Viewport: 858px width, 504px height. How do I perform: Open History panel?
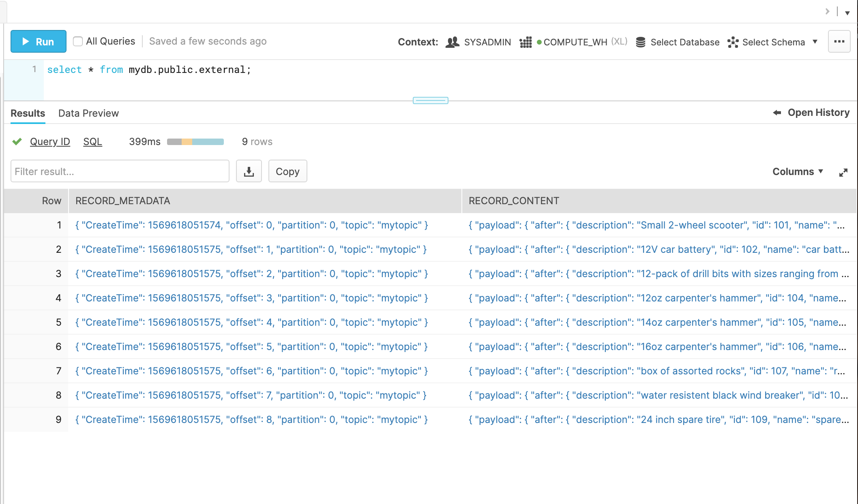(811, 113)
